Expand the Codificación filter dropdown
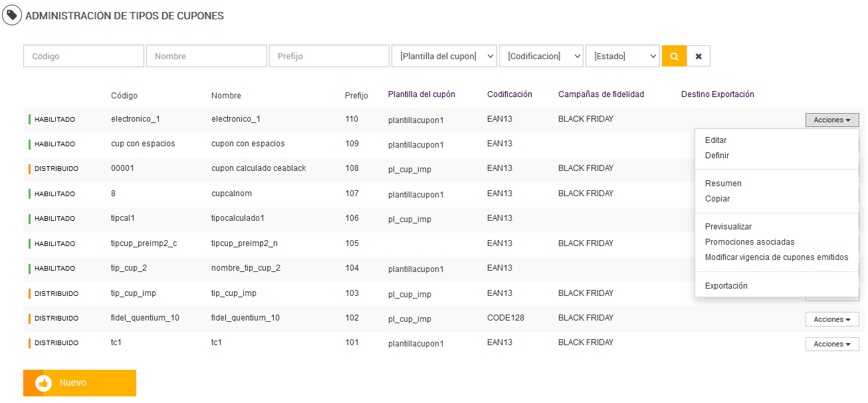Screen dimensions: 868x403 click(x=541, y=57)
